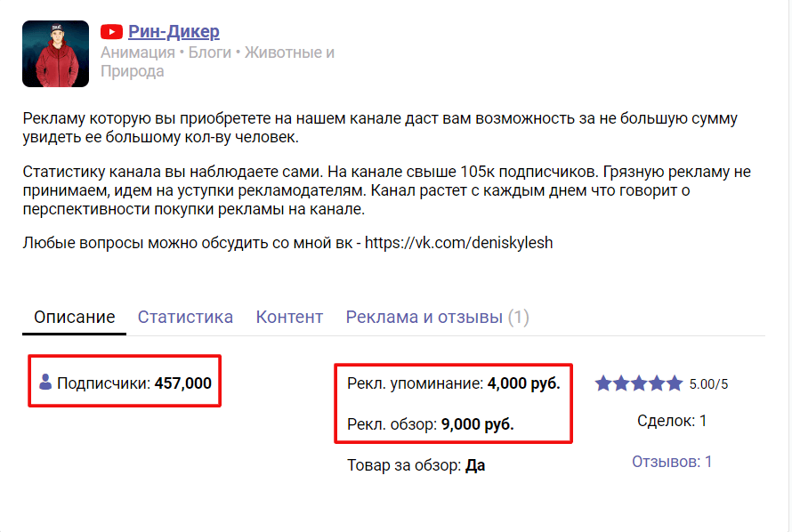Switch to the Статистика tab
This screenshot has height=532, width=792.
(x=185, y=317)
